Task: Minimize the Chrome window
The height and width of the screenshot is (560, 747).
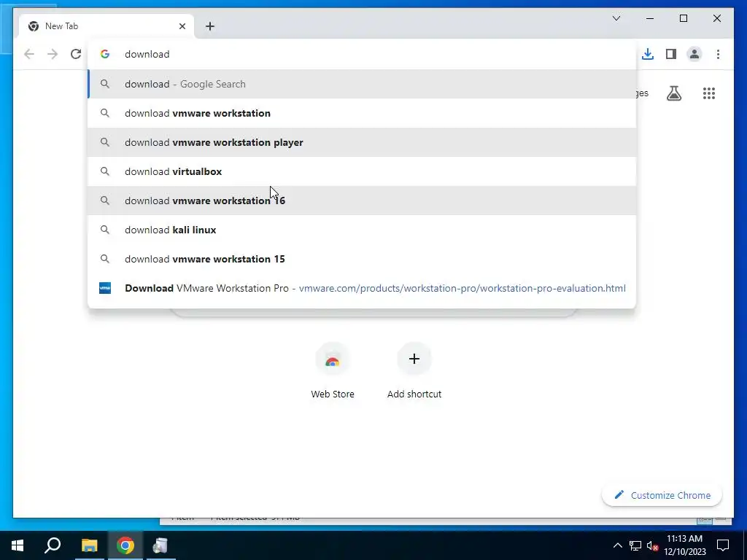Action: click(650, 18)
